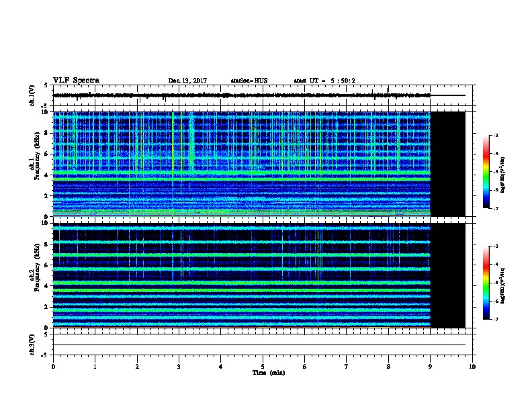Click the "-7" value on ch.1 color bar
The image size is (532, 411).
495,208
